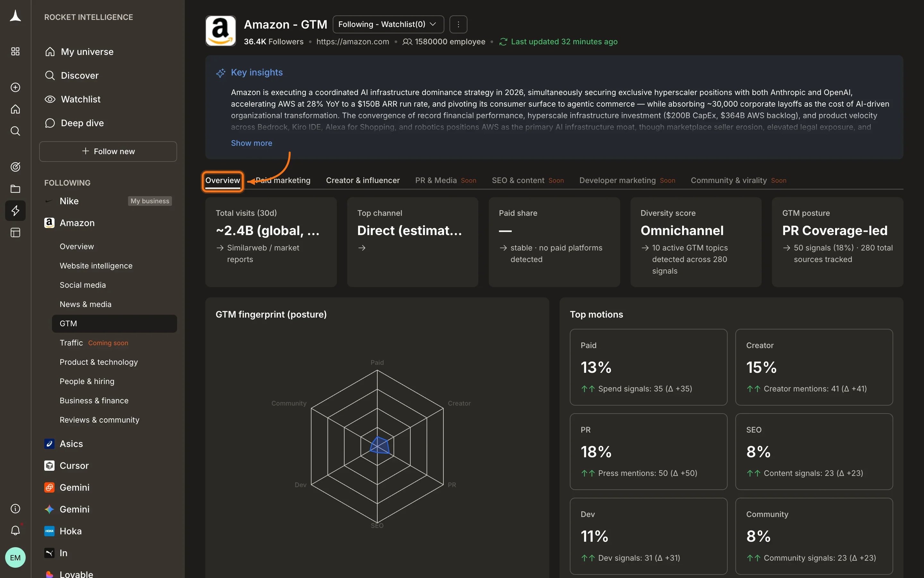The height and width of the screenshot is (578, 924).
Task: Click the refresh icon beside Last updated
Action: click(503, 42)
